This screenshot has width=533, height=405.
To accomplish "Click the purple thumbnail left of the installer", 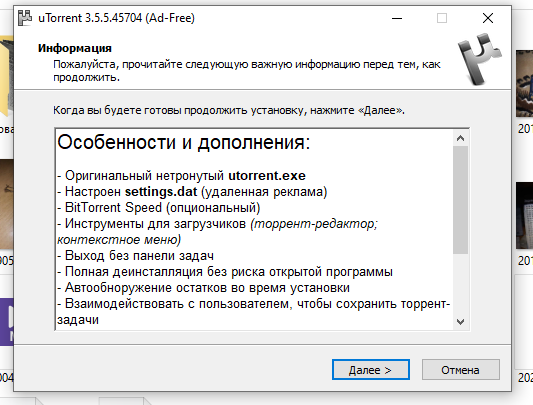I will pyautogui.click(x=6, y=322).
